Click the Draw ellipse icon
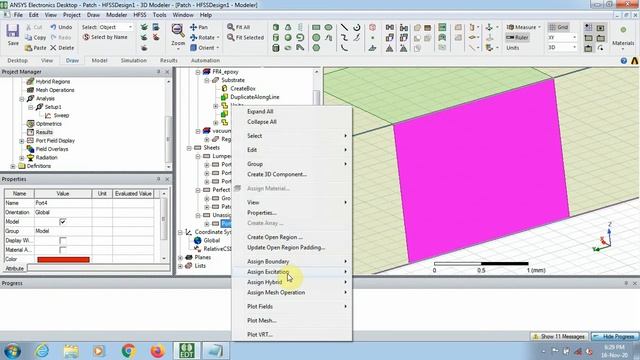640x360 pixels. coord(329,27)
